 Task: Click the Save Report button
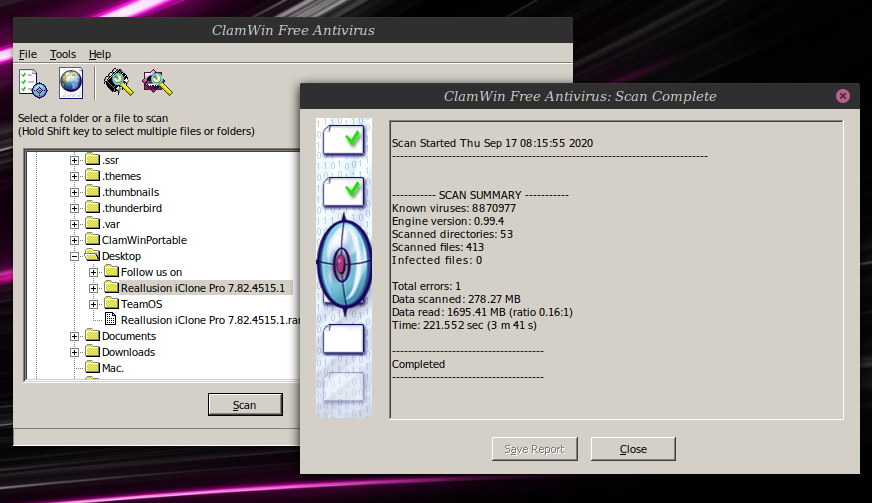click(534, 449)
